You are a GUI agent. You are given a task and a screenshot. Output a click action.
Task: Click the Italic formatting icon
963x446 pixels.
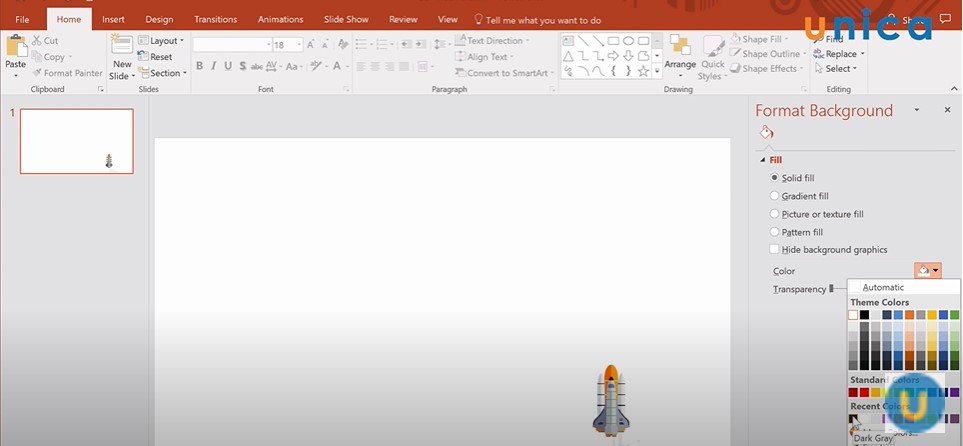click(x=214, y=66)
